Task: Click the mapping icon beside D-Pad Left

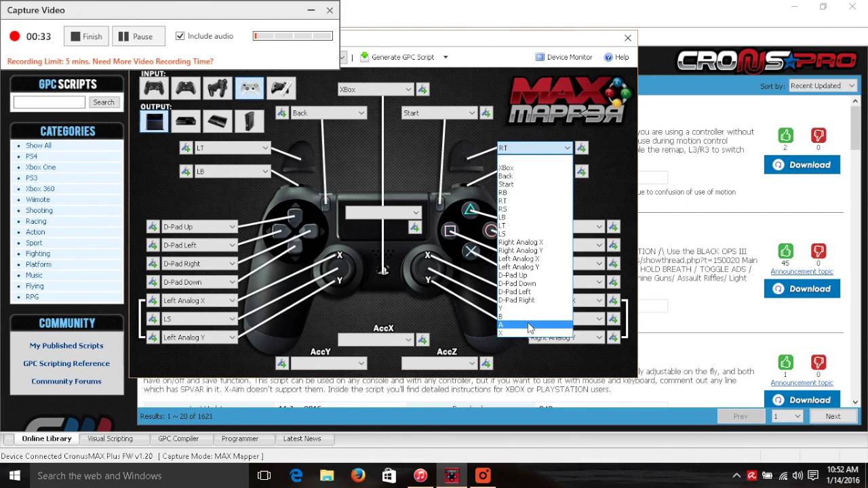Action: point(153,245)
